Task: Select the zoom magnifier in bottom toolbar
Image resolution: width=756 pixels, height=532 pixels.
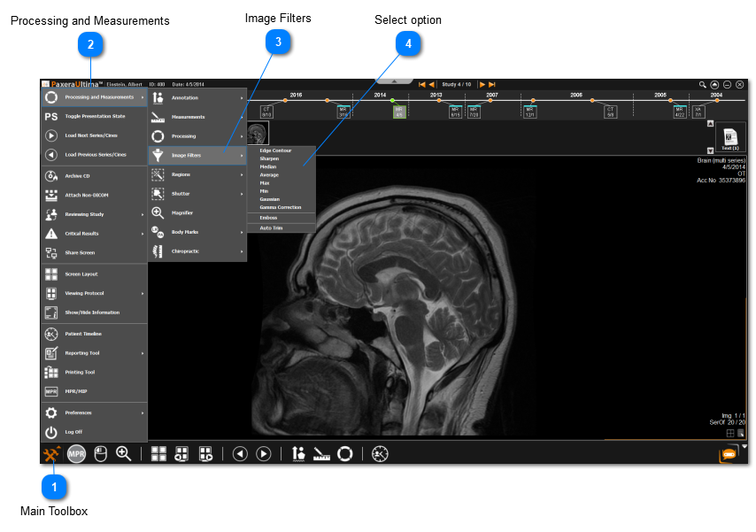Action: [x=124, y=453]
